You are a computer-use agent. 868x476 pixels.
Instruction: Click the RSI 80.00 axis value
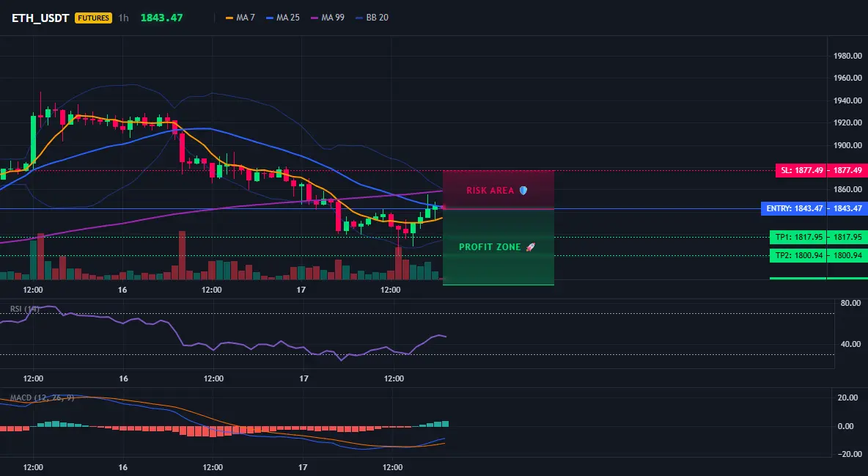850,303
